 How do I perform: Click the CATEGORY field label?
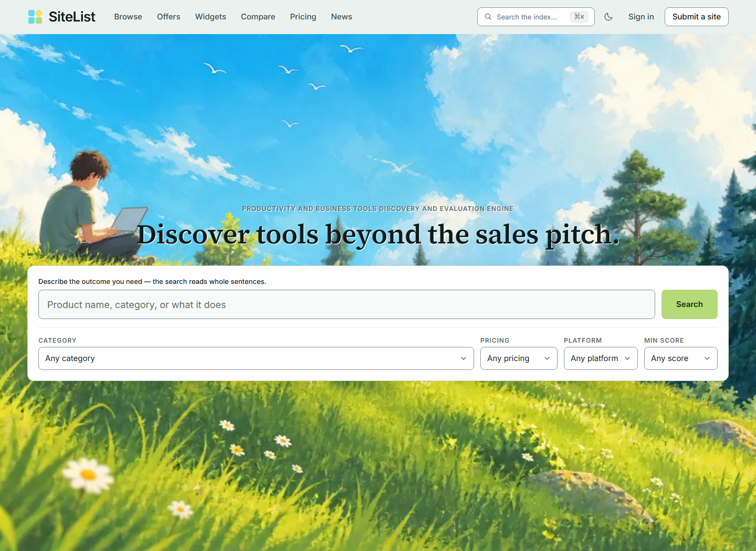(x=57, y=341)
